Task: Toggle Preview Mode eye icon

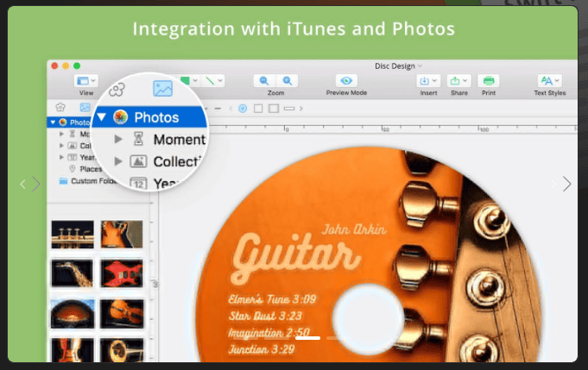Action: pos(346,80)
